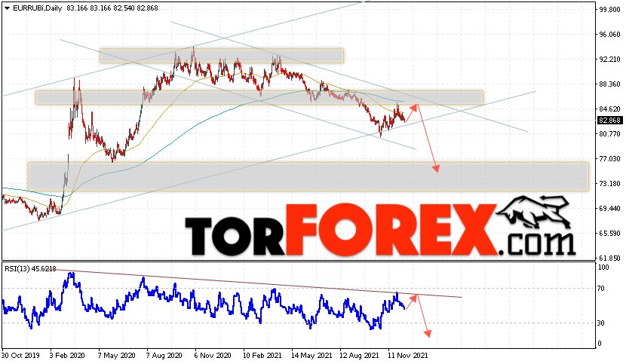Image resolution: width=626 pixels, height=364 pixels.
Task: Click price axis value 99.800
Action: click(609, 10)
